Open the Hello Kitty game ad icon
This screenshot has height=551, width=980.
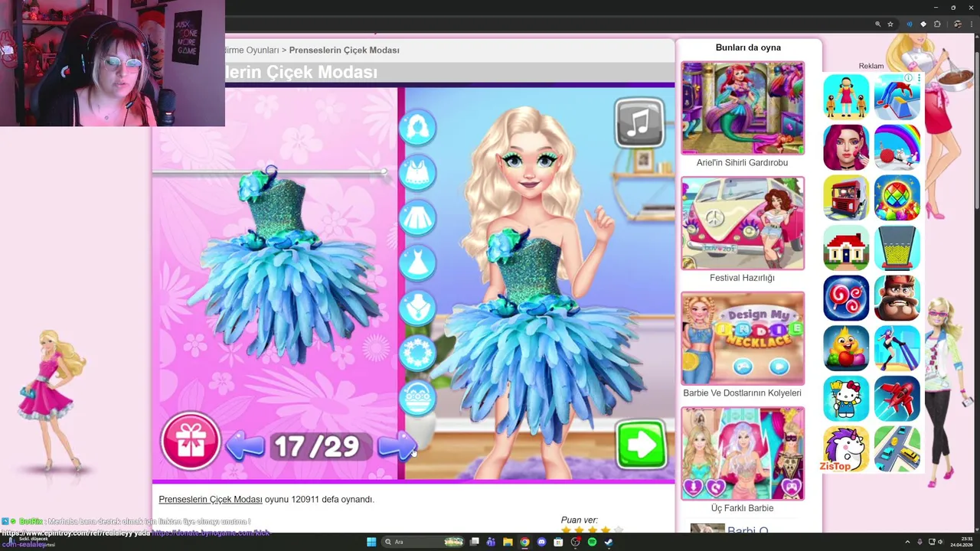(x=846, y=399)
